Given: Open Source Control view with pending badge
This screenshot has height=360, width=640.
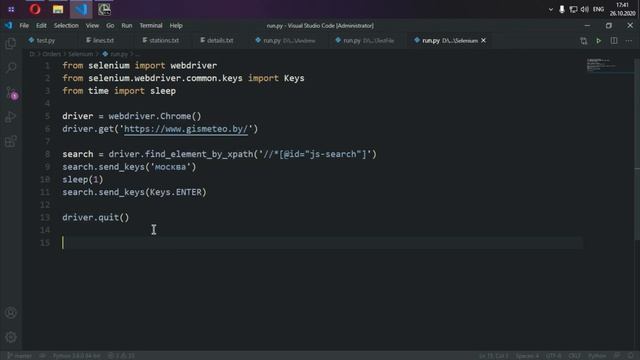Looking at the screenshot, I should pyautogui.click(x=11, y=93).
